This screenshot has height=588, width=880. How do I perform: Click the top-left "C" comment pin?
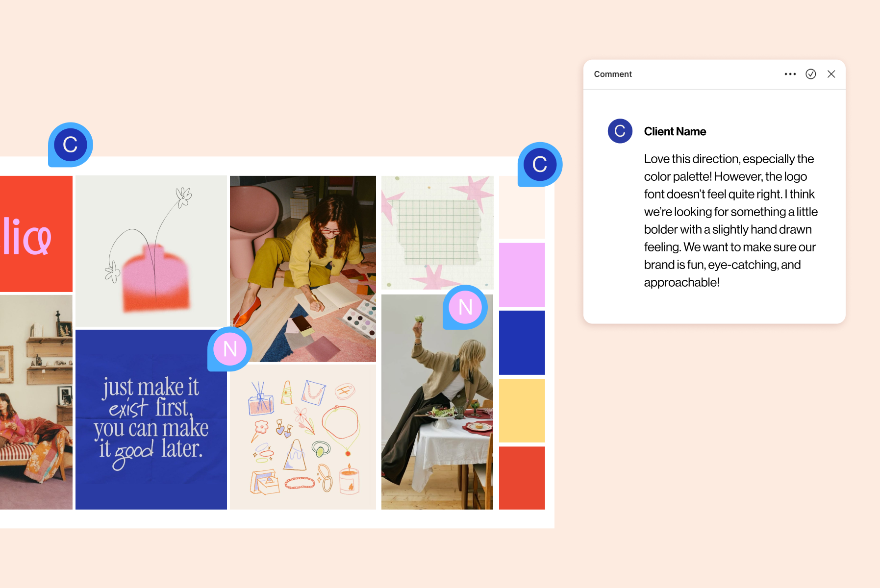pos(71,144)
